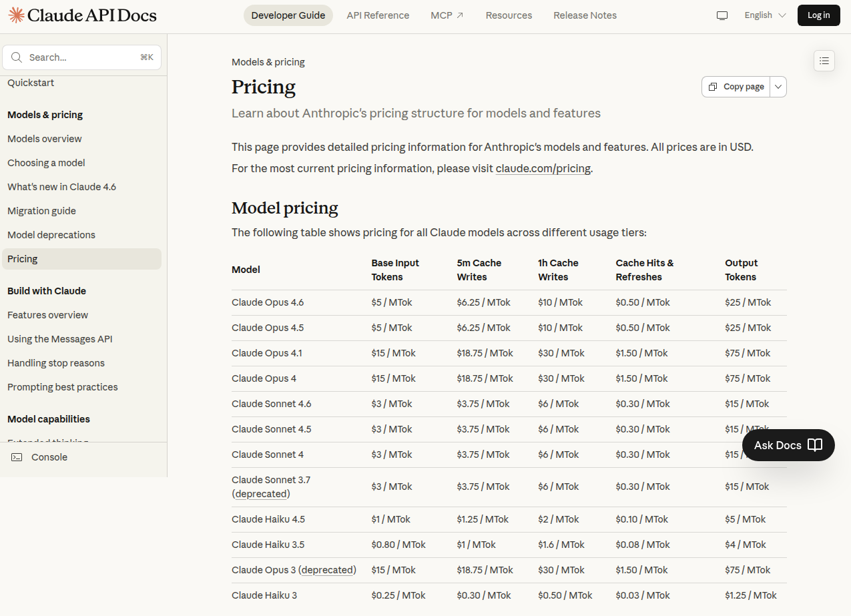This screenshot has height=616, width=851.
Task: Click the Claude Opus 4.5 row name
Action: [x=268, y=328]
